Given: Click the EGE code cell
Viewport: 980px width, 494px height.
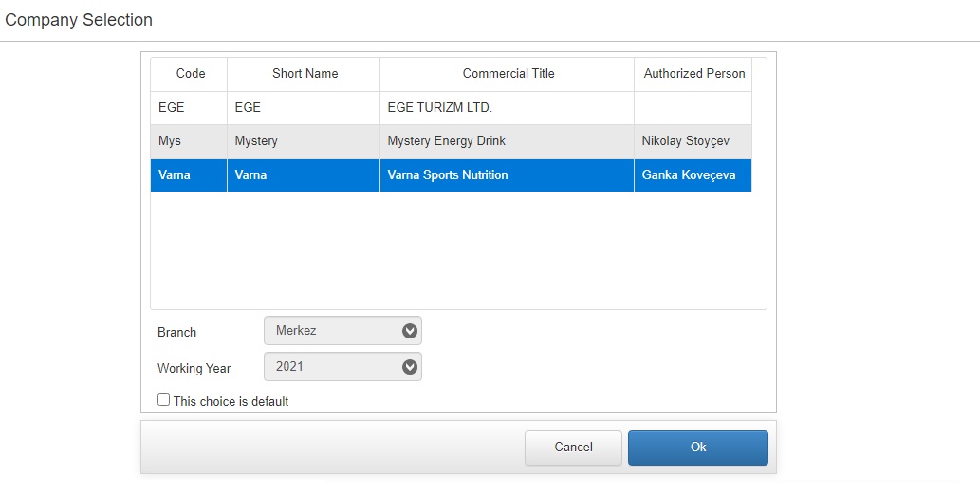Looking at the screenshot, I should 189,108.
